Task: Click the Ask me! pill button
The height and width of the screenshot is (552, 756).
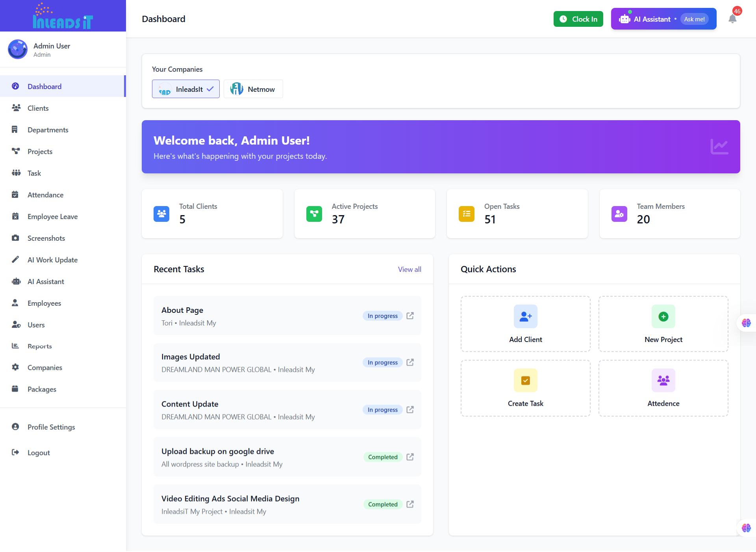Action: [x=694, y=19]
